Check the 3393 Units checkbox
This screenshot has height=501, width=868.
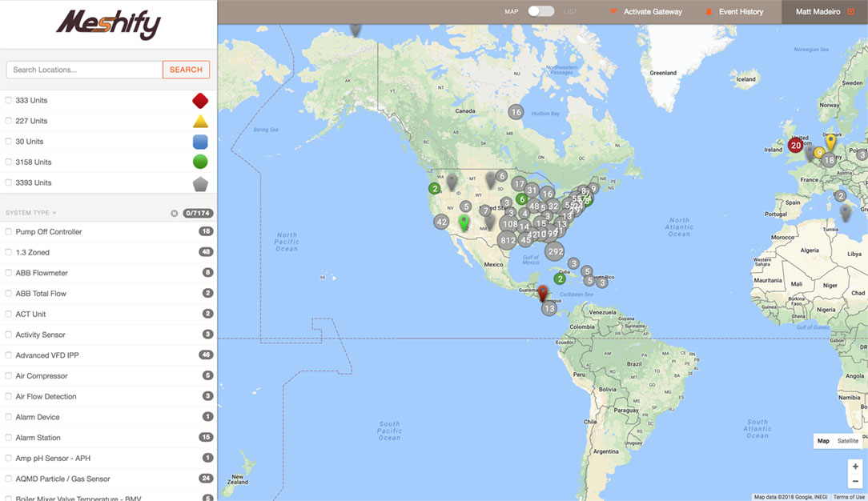pyautogui.click(x=8, y=182)
